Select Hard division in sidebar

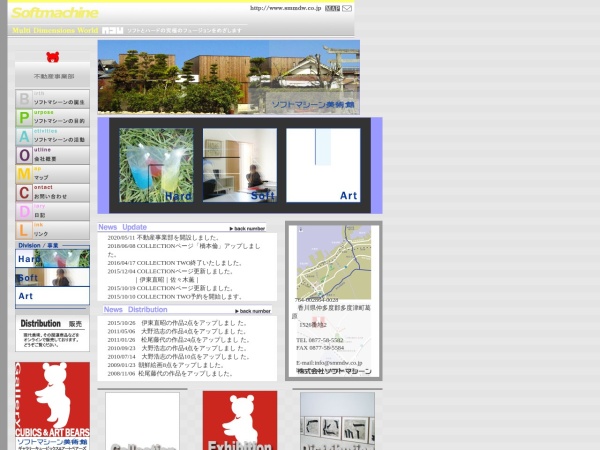tap(53, 258)
